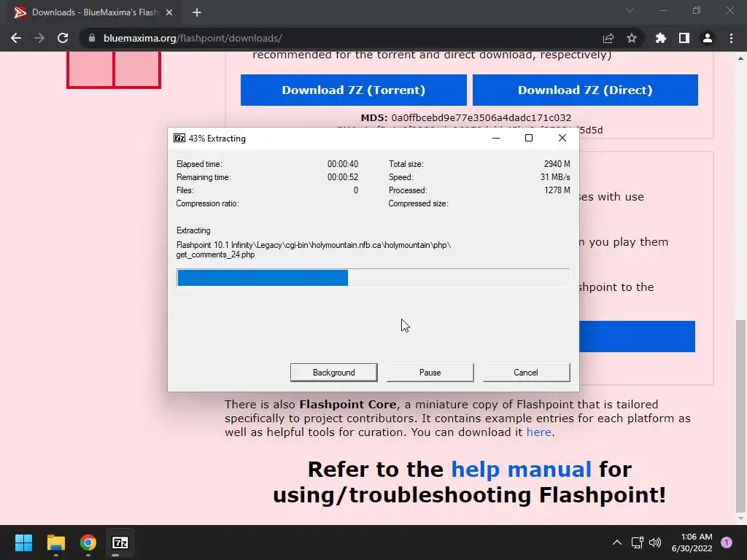747x560 pixels.
Task: Click the MD5 hash value text
Action: click(x=481, y=117)
